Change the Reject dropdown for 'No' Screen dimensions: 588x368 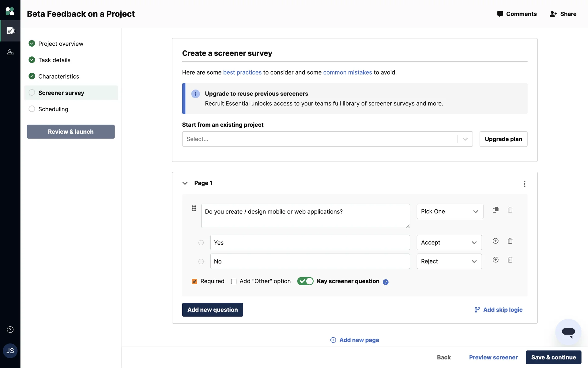click(449, 261)
